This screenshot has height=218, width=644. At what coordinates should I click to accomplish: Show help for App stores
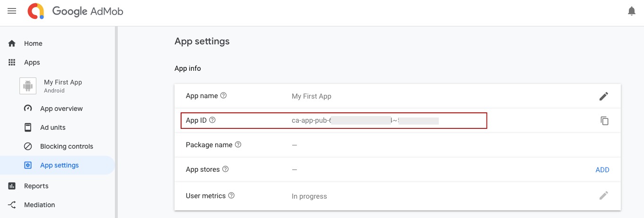click(226, 169)
